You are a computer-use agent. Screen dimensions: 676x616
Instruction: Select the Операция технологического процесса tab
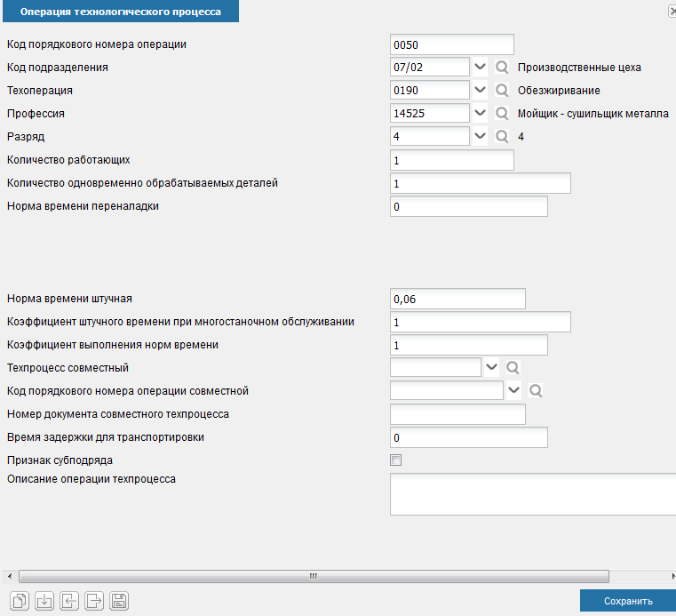pyautogui.click(x=121, y=12)
